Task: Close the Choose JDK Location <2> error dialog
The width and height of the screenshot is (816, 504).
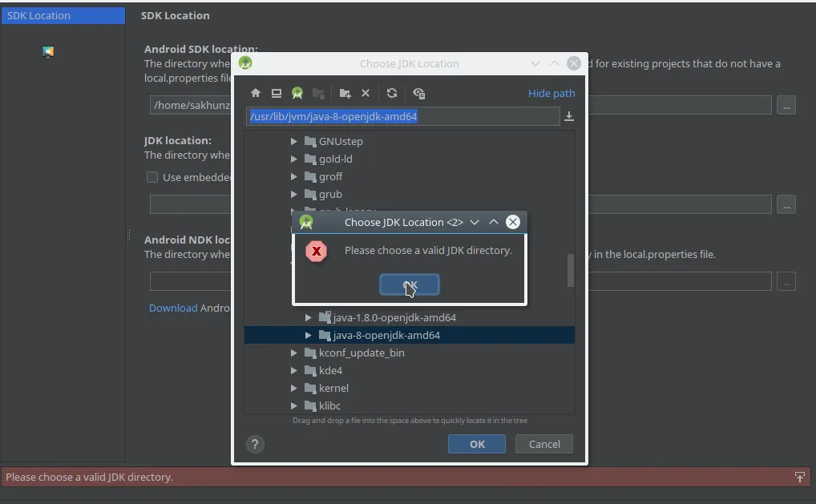Action: pyautogui.click(x=512, y=222)
